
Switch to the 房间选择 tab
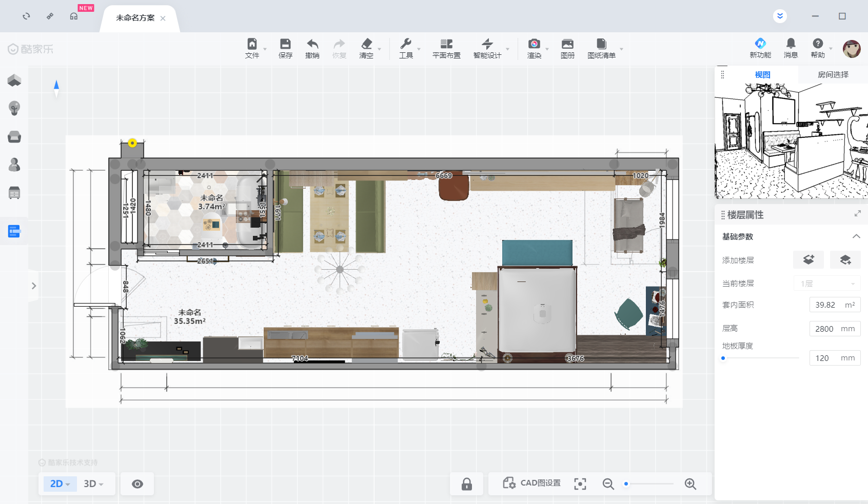pyautogui.click(x=833, y=75)
